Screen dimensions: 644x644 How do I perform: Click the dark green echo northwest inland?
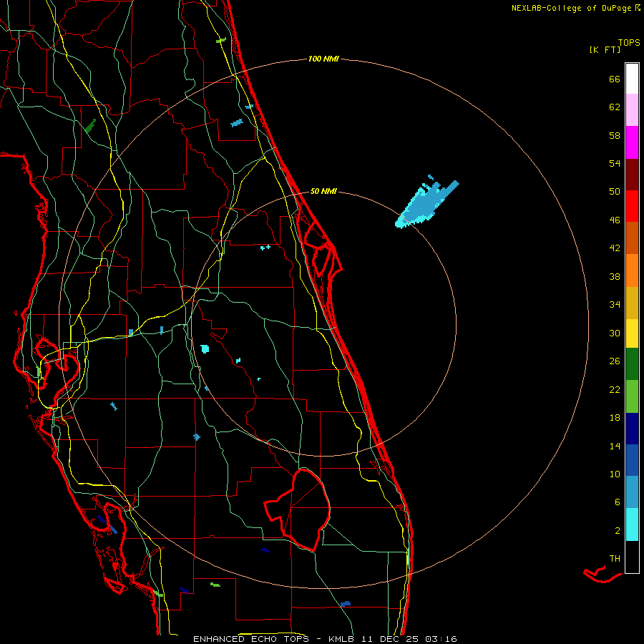(x=90, y=125)
